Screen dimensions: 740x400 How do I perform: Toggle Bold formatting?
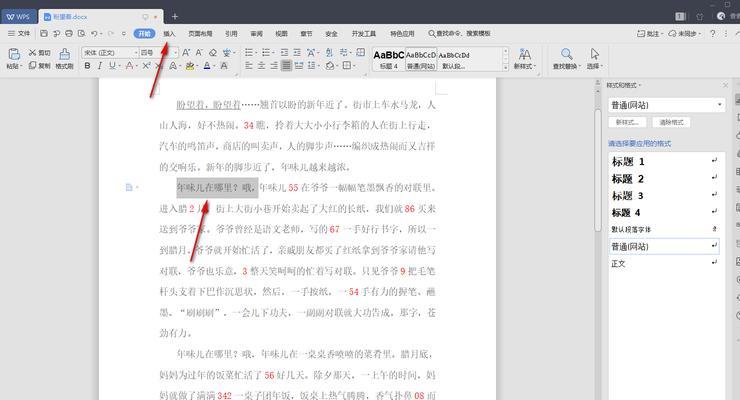click(87, 66)
